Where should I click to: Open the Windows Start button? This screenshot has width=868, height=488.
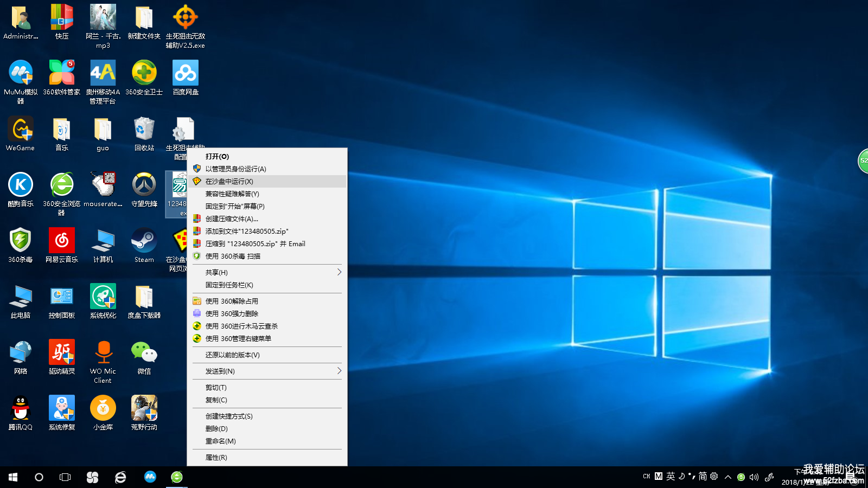click(x=13, y=477)
